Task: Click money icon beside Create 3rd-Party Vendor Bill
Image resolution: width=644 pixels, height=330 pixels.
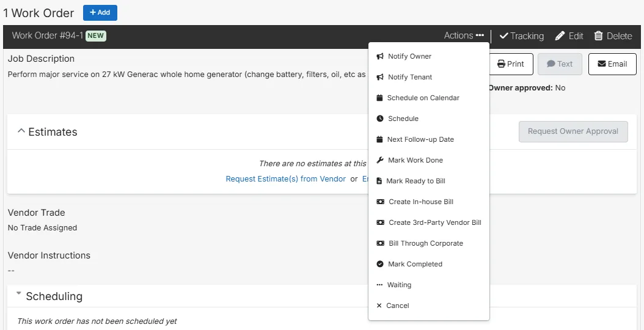Action: coord(380,222)
